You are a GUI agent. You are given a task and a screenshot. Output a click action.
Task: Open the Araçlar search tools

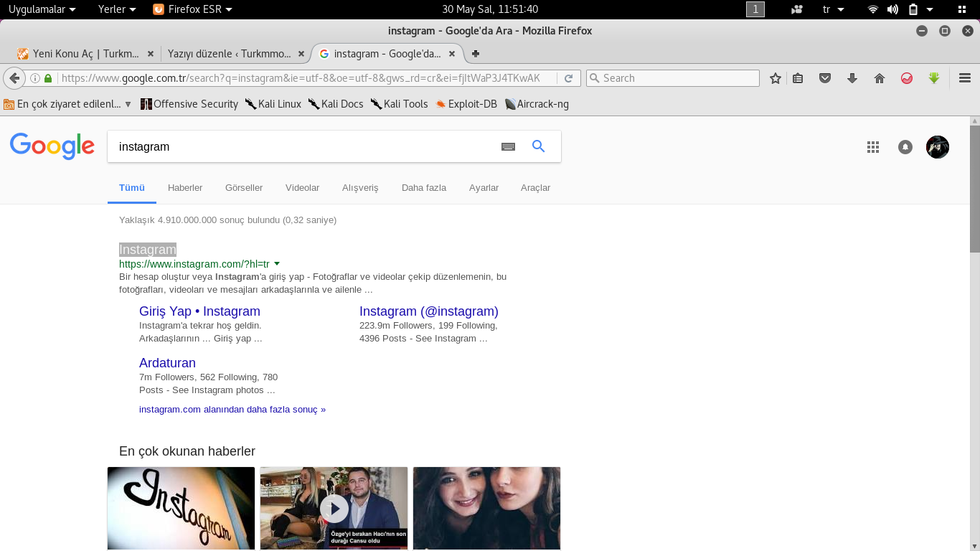pyautogui.click(x=535, y=188)
